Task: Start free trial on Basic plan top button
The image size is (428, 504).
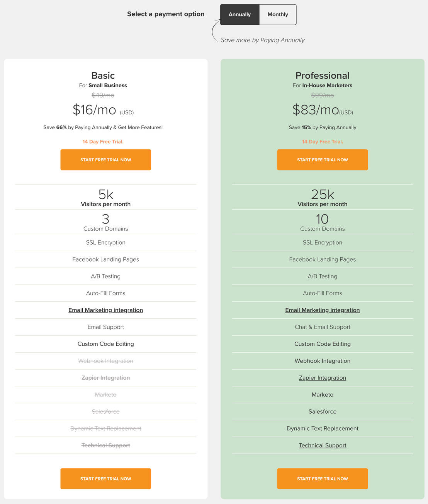Action: tap(105, 160)
